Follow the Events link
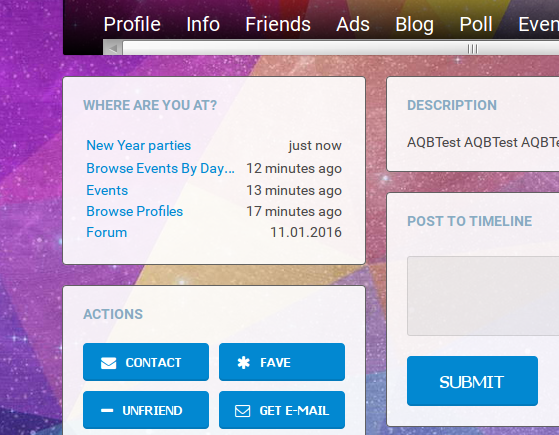559x435 pixels. (107, 190)
